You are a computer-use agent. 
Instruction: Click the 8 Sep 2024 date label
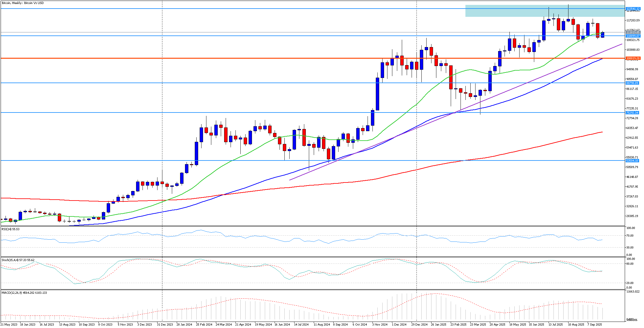coord(341,325)
